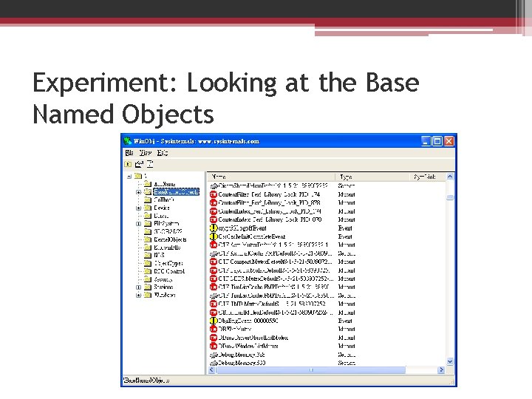Expand the Device tree node
This screenshot has width=532, height=399.
(x=138, y=208)
